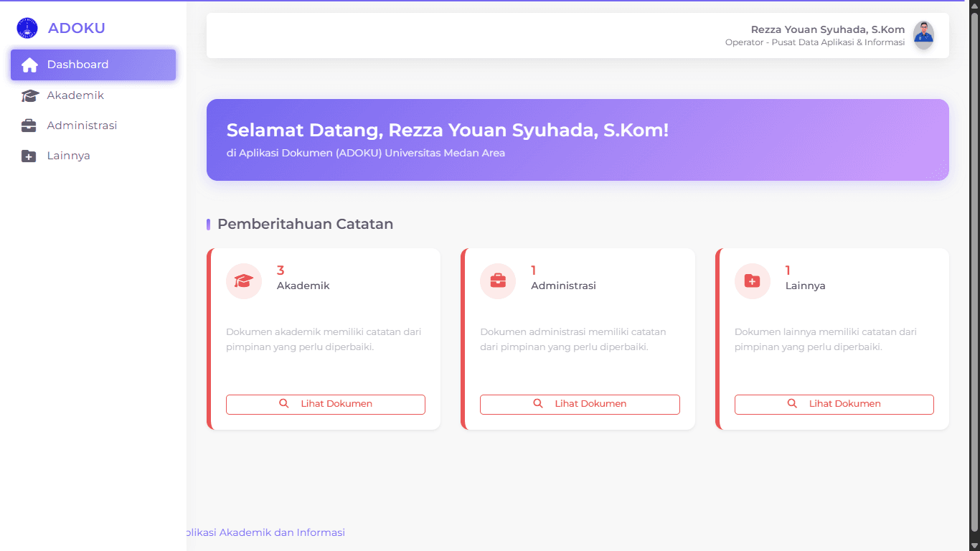Click Lihat Dokumen button in Administrasi card
Screen dimensions: 980x551
click(580, 404)
